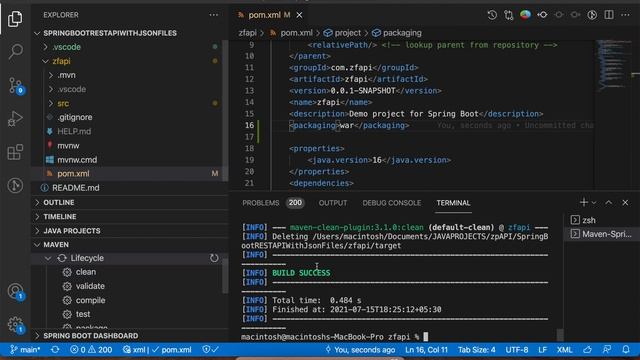This screenshot has width=640, height=360.
Task: Switch to the DEBUG CONSOLE tab
Action: click(391, 203)
